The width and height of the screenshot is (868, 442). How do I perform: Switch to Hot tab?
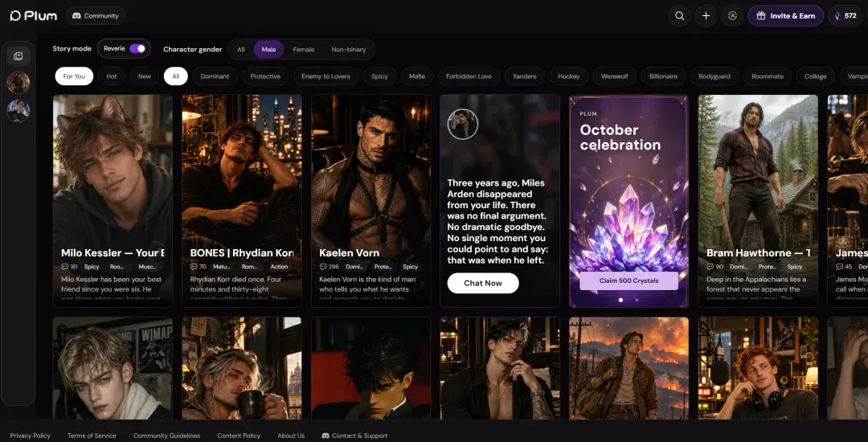(x=111, y=76)
